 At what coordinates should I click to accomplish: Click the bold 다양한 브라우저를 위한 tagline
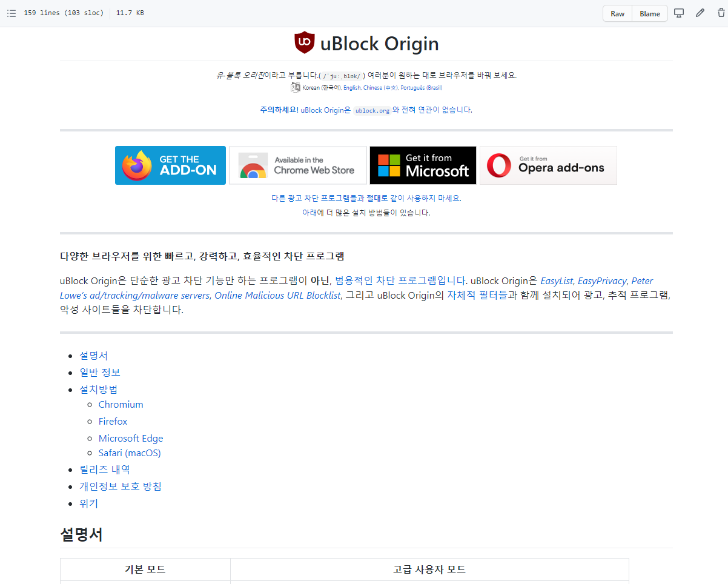point(202,256)
